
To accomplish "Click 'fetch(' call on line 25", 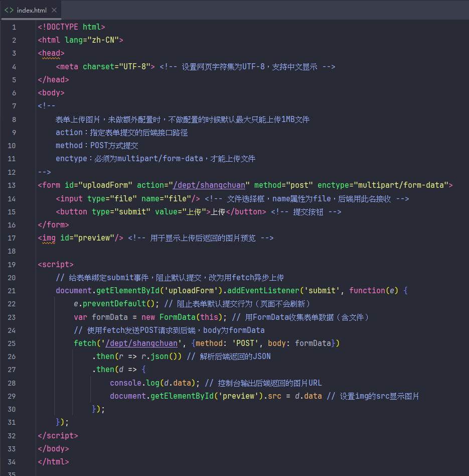I will (87, 343).
